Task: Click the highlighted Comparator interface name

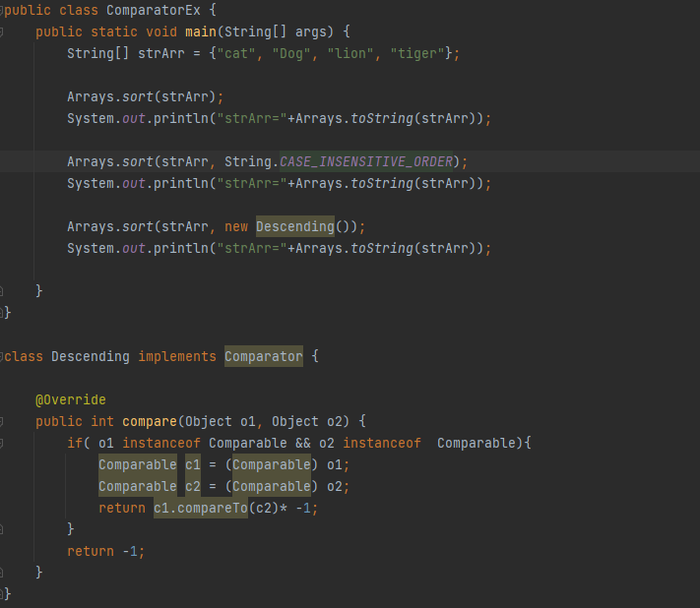Action: (264, 356)
